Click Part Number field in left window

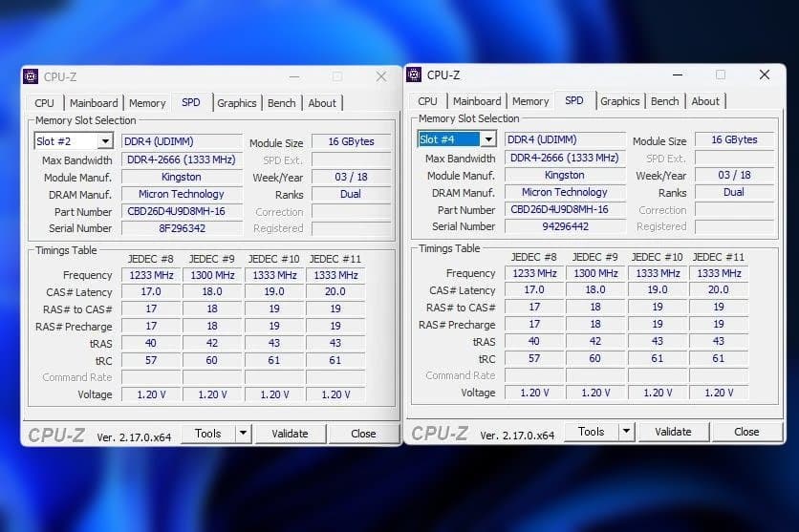click(182, 211)
